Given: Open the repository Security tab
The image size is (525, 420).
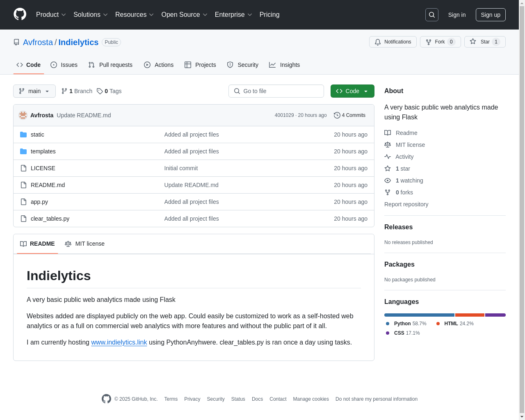Looking at the screenshot, I should tap(243, 65).
